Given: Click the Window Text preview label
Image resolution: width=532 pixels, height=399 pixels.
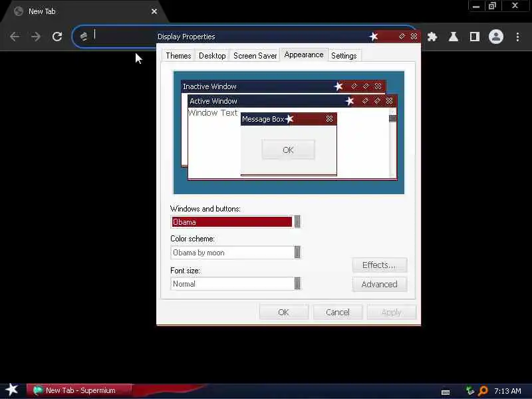Looking at the screenshot, I should click(x=213, y=112).
